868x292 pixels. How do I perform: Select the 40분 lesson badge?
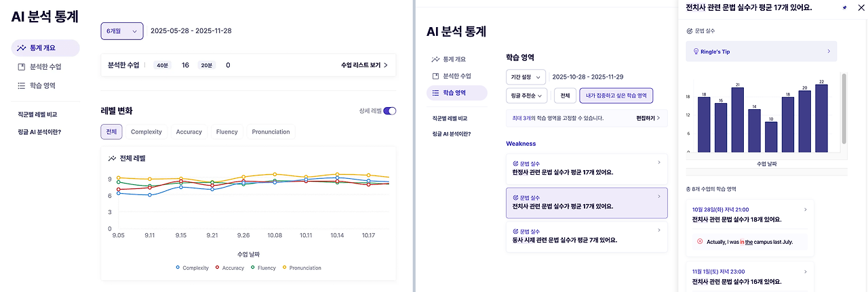pos(163,65)
